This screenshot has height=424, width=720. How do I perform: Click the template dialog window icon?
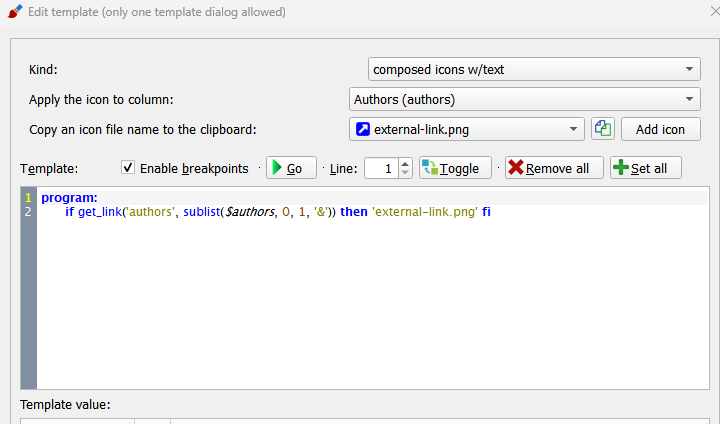pyautogui.click(x=15, y=13)
